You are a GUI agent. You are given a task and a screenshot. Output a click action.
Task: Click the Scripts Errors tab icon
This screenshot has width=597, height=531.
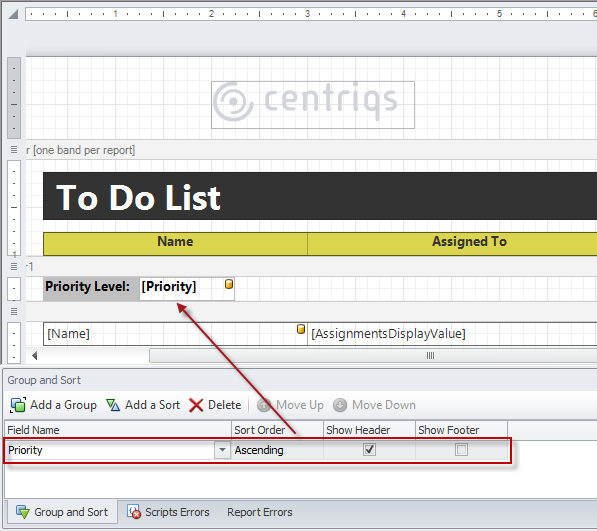[x=134, y=512]
